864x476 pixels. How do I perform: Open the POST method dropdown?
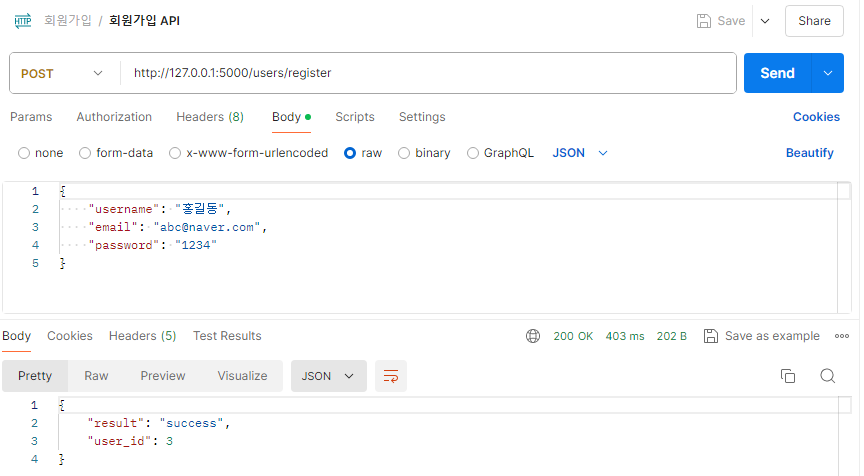click(62, 73)
